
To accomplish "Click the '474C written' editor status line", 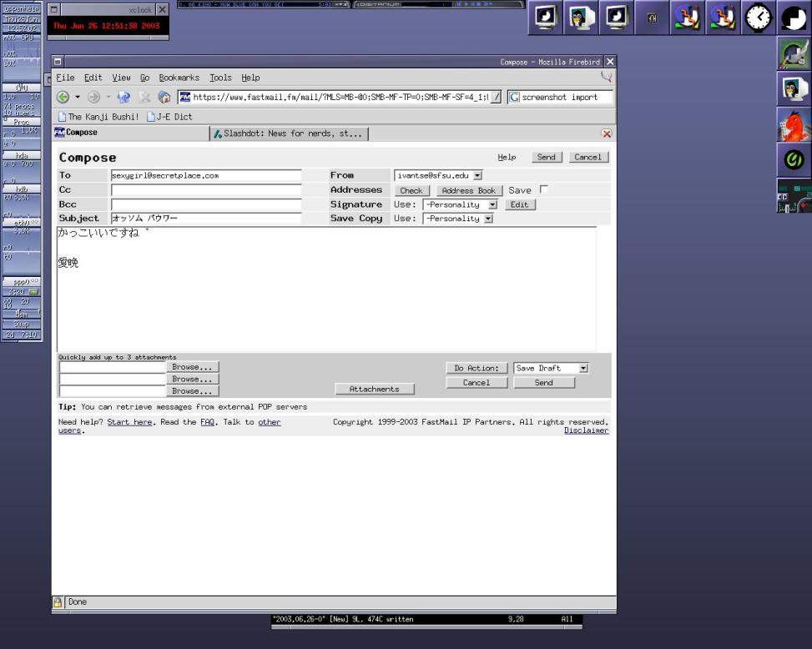I will coord(426,619).
